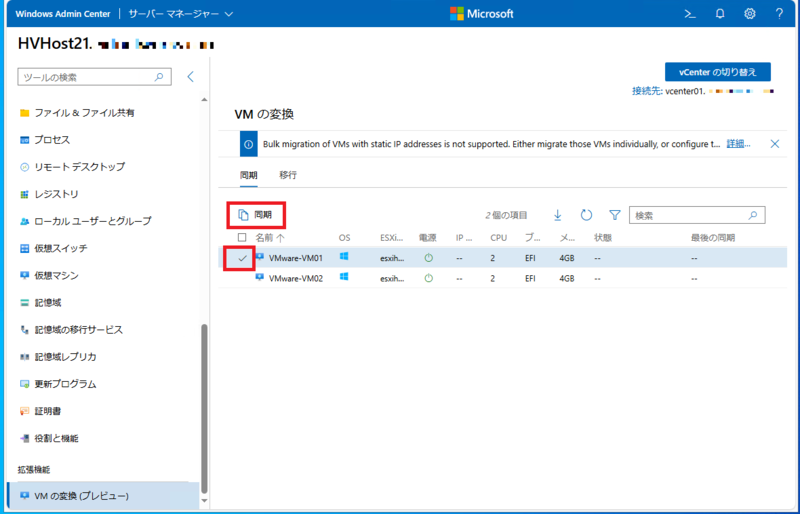Click power status icon of VMware-VM02

(429, 279)
